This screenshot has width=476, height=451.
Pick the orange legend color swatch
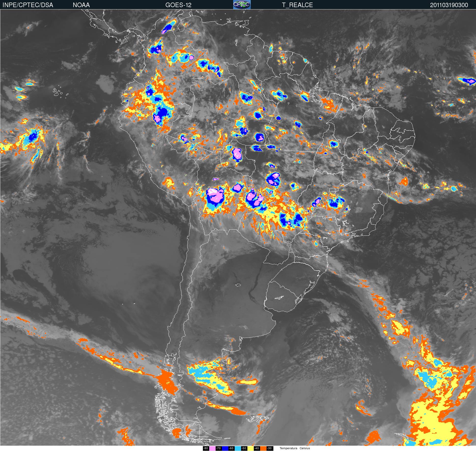(x=263, y=448)
